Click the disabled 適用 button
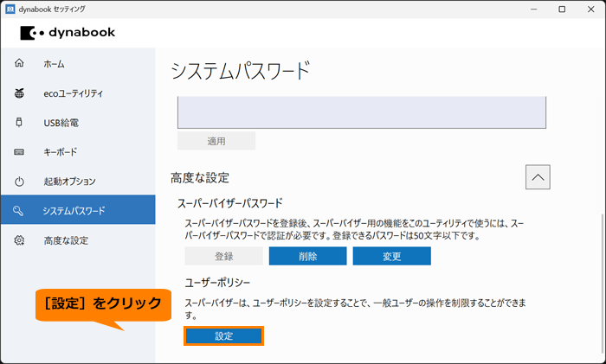The height and width of the screenshot is (364, 606). tap(216, 141)
